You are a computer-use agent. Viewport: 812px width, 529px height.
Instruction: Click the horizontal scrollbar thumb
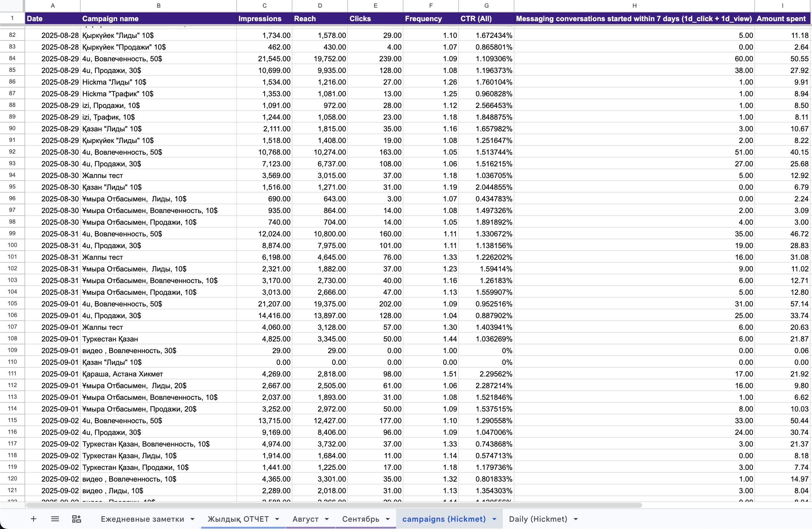334,505
